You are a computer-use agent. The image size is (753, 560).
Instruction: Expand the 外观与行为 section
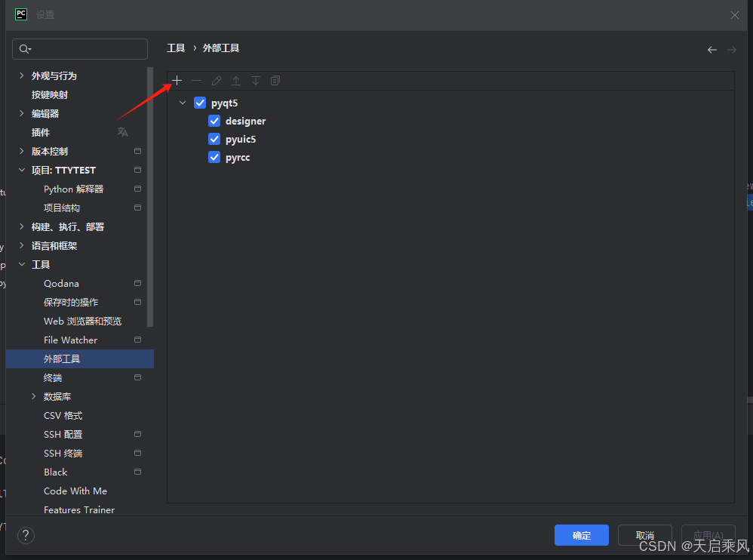tap(22, 75)
